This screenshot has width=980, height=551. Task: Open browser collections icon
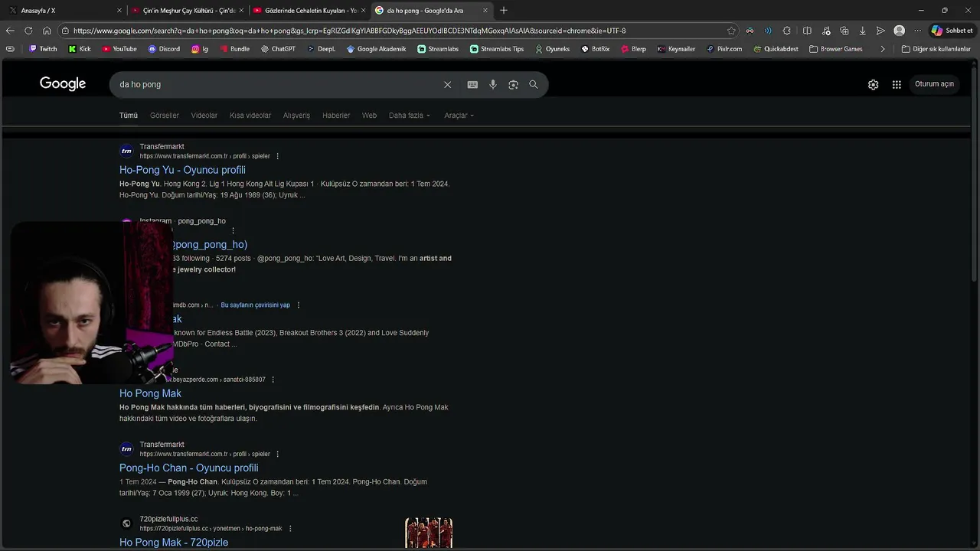pyautogui.click(x=844, y=31)
